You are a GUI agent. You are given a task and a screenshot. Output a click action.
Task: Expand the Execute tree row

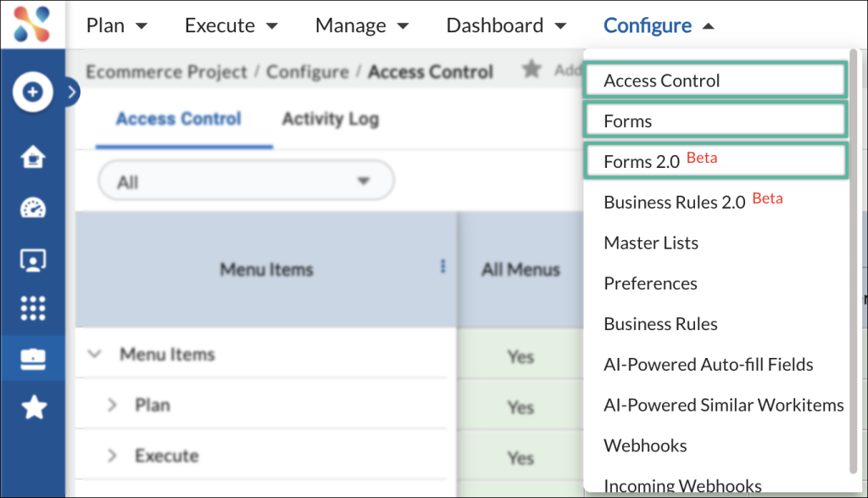coord(112,456)
